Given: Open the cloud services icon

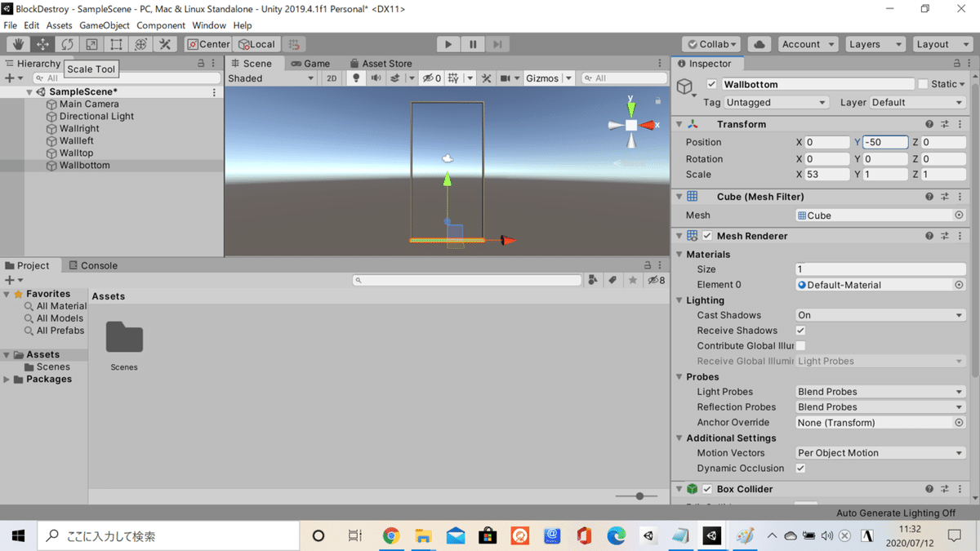Looking at the screenshot, I should (759, 44).
